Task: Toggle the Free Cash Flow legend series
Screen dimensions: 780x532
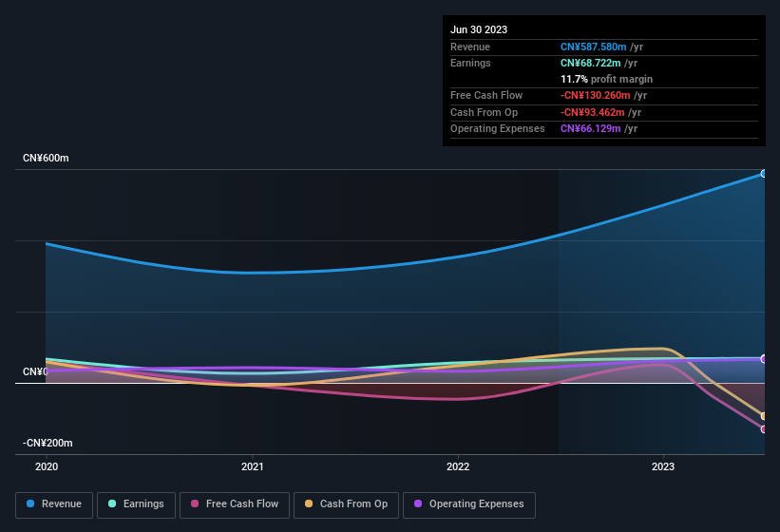Action: point(235,504)
